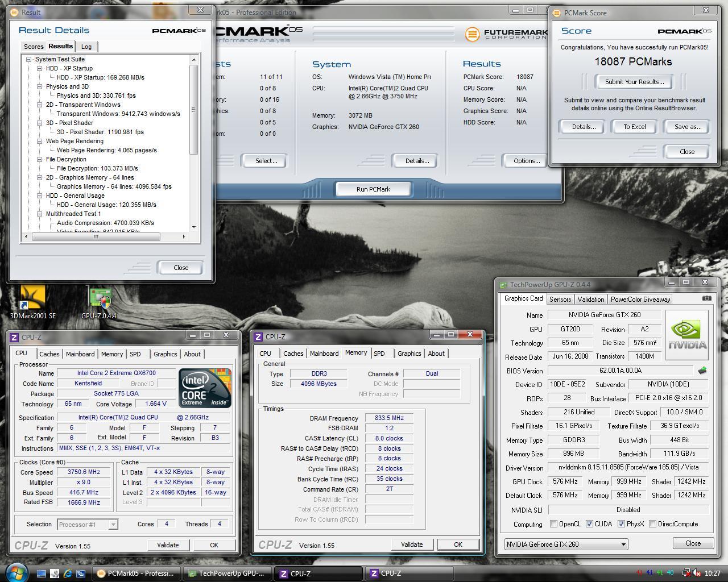
Task: Select the first CPU-Z taskbar button
Action: 318,573
